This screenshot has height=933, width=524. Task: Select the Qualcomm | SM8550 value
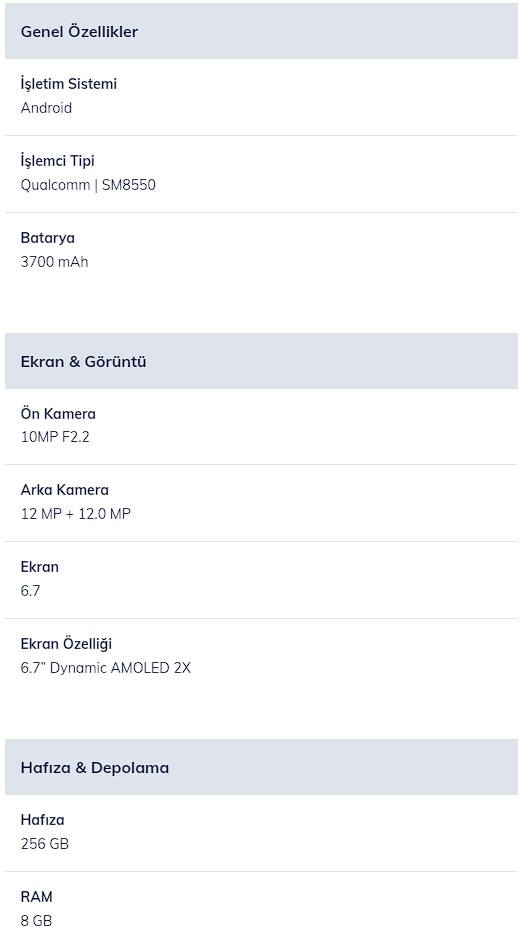point(88,184)
